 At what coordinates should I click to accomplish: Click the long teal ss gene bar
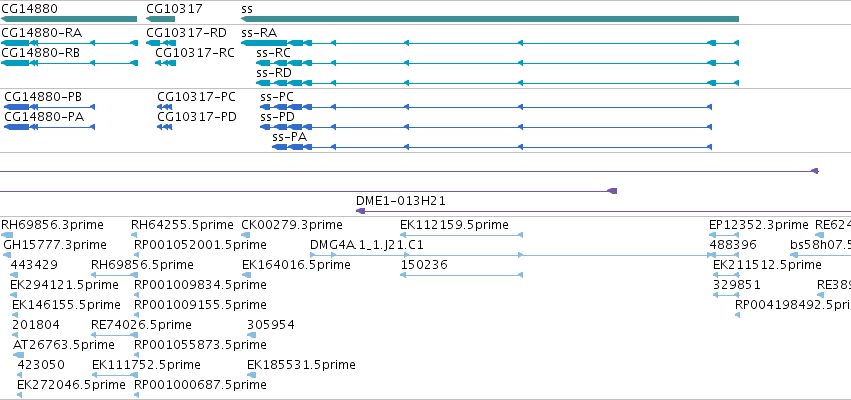(490, 19)
